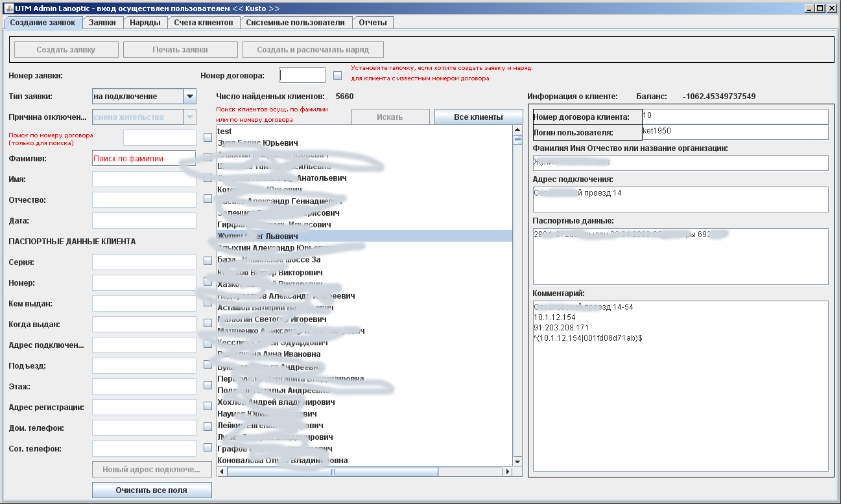Screen dimensions: 841x504
Task: Select the client row 'База - Ильинское шоссе 3а'
Action: [x=364, y=260]
